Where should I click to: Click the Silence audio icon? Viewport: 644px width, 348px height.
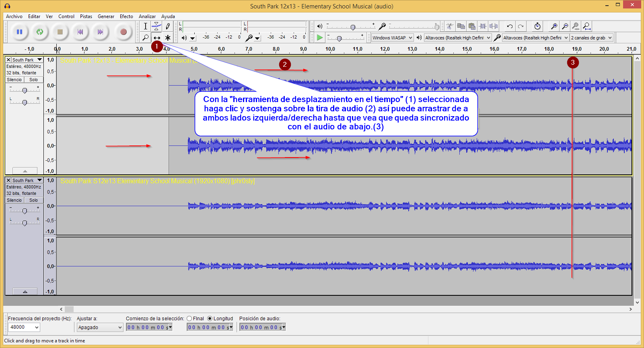pos(494,26)
